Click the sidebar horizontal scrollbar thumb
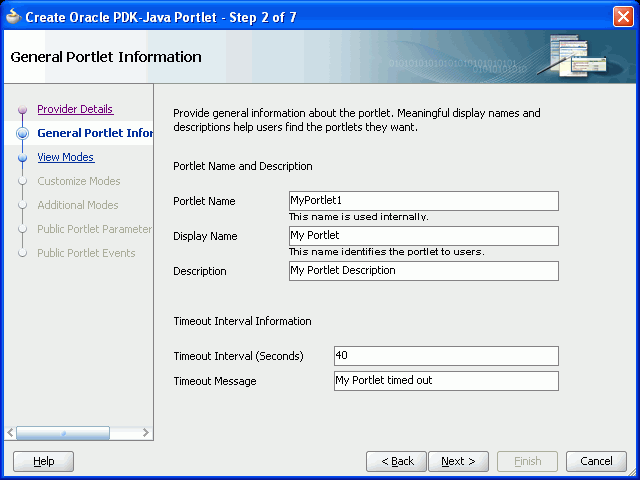This screenshot has width=640, height=480. (x=63, y=433)
